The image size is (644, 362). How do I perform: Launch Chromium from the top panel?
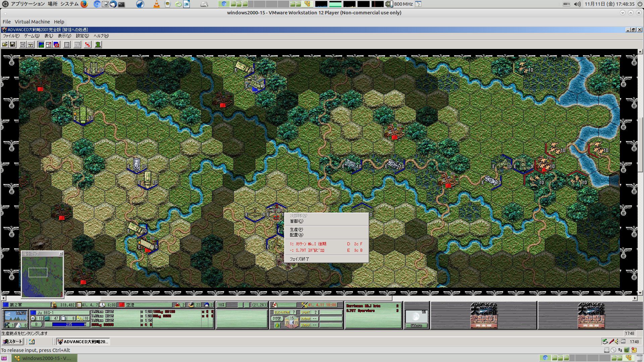tap(97, 4)
